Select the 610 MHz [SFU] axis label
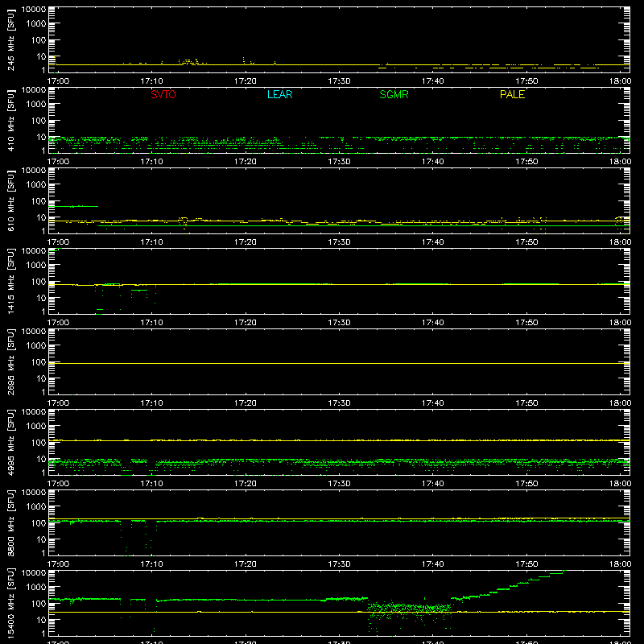 point(10,200)
